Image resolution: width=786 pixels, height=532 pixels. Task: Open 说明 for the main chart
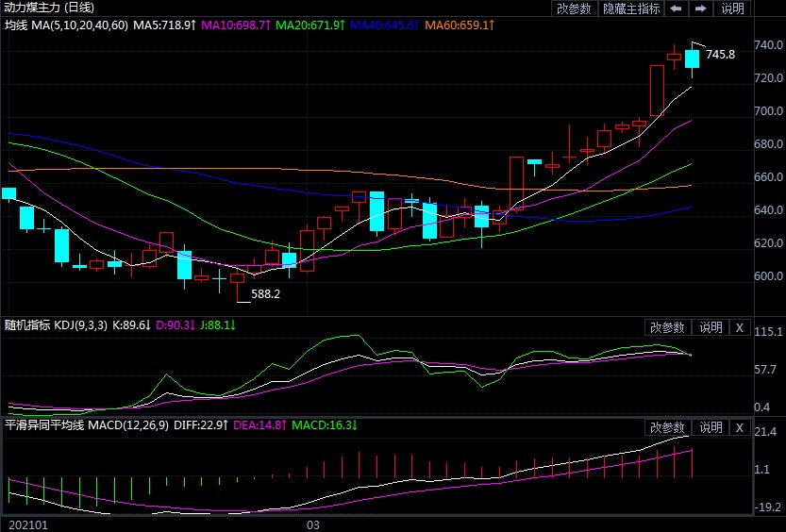[x=732, y=8]
